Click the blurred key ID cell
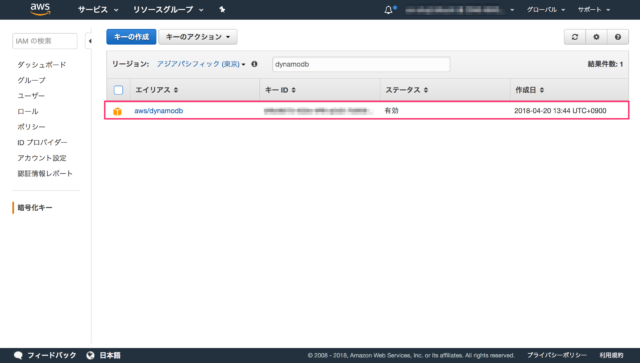Viewport: 640px width, 363px height. pos(318,111)
